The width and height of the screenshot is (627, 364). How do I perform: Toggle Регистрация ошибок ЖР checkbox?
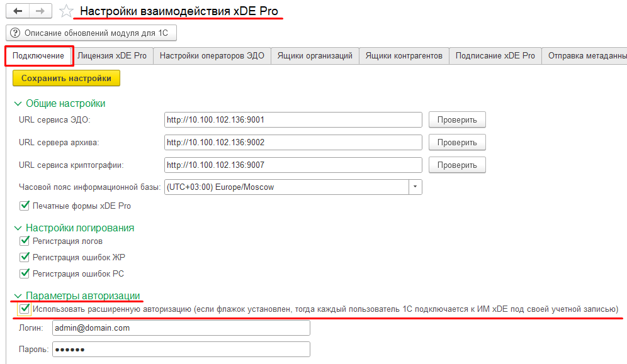click(x=25, y=257)
